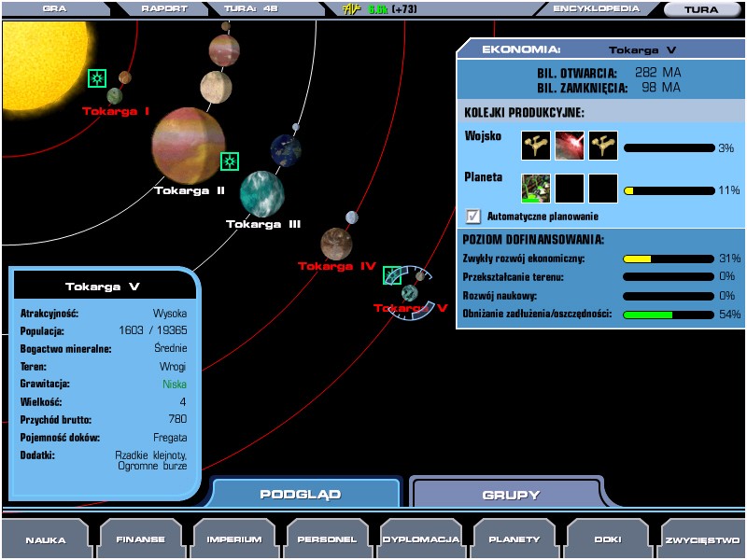Image resolution: width=747 pixels, height=560 pixels.
Task: Switch to the Grupy tab
Action: (x=510, y=494)
